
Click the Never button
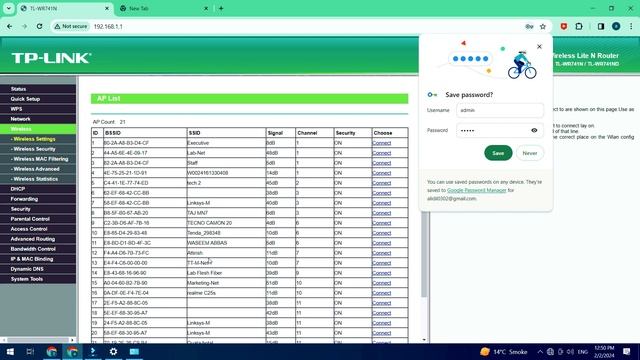coord(529,153)
